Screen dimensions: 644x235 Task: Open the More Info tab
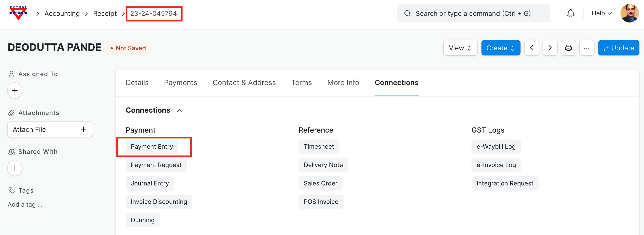pyautogui.click(x=343, y=83)
